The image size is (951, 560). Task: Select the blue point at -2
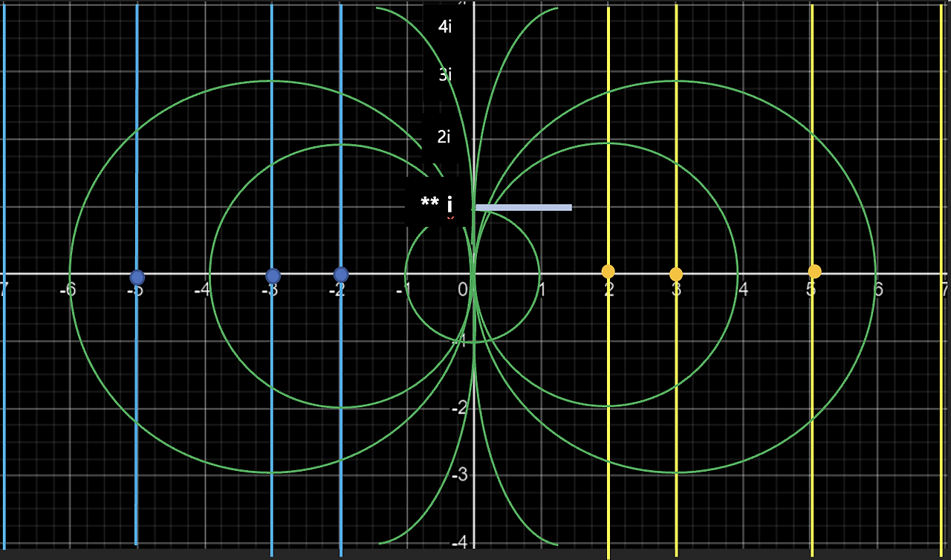click(341, 274)
